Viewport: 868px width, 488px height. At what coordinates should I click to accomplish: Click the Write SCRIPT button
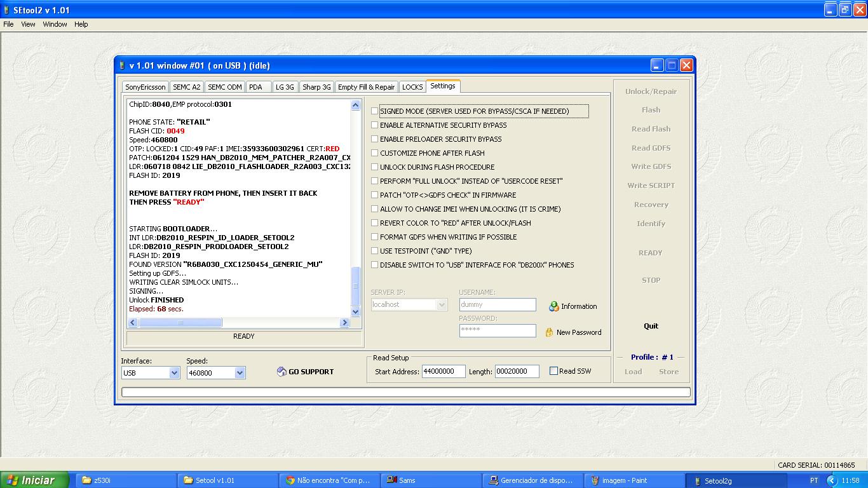click(651, 186)
